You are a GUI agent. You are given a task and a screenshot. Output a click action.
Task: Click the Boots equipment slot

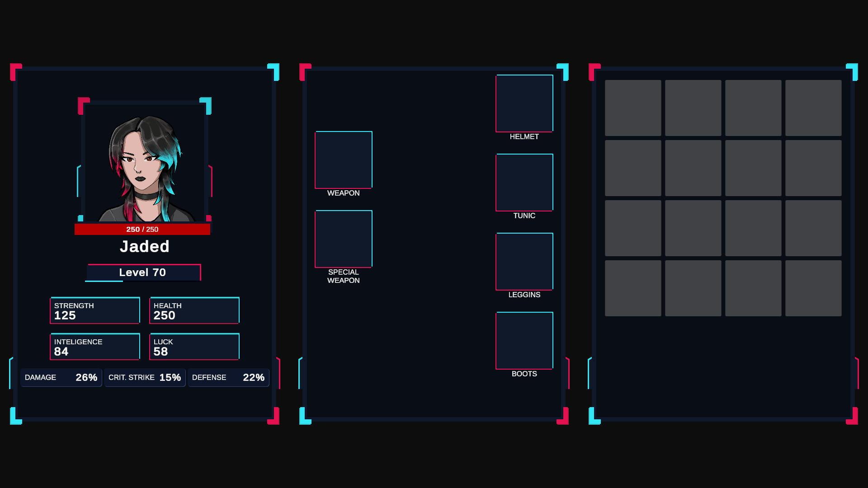pyautogui.click(x=524, y=341)
